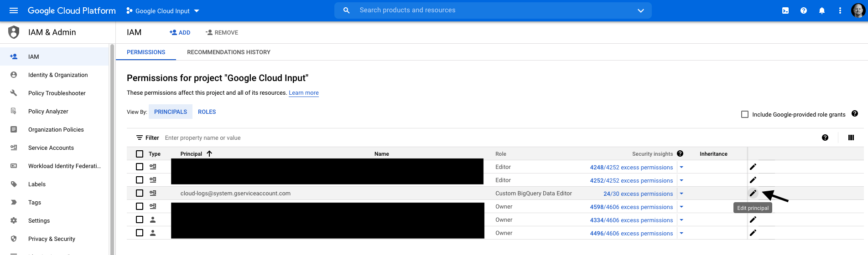The image size is (868, 255).
Task: Click the Privacy & Security shield icon
Action: [x=14, y=239]
